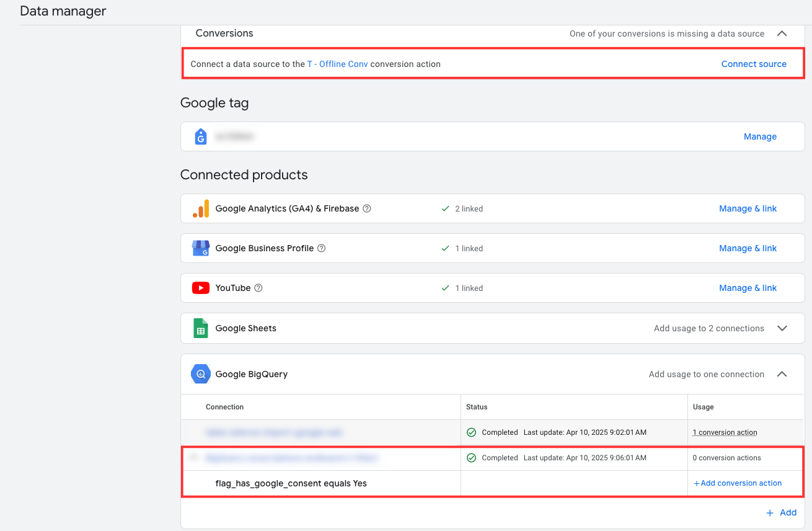Expand the Google Sheets connections

pyautogui.click(x=782, y=328)
